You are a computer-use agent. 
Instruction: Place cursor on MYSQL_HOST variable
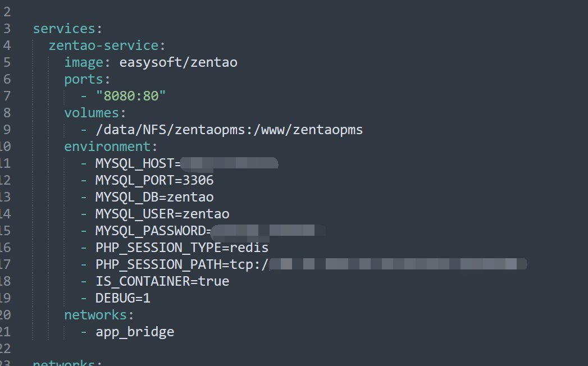pyautogui.click(x=135, y=163)
